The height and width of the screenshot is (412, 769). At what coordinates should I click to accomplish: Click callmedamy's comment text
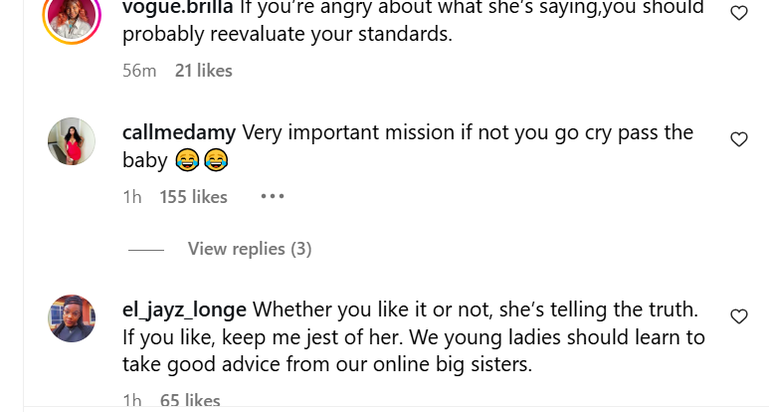[x=467, y=133]
